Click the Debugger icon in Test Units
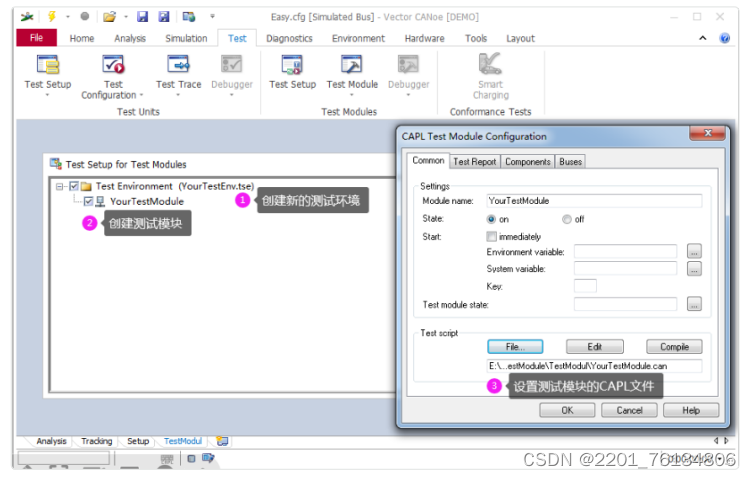The image size is (751, 478). 232,64
